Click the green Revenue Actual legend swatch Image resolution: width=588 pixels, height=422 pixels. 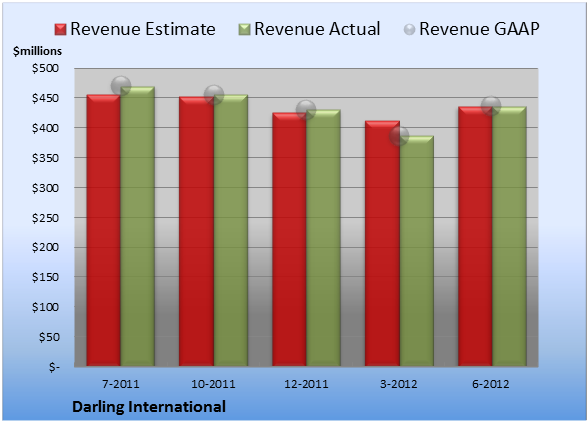click(244, 30)
